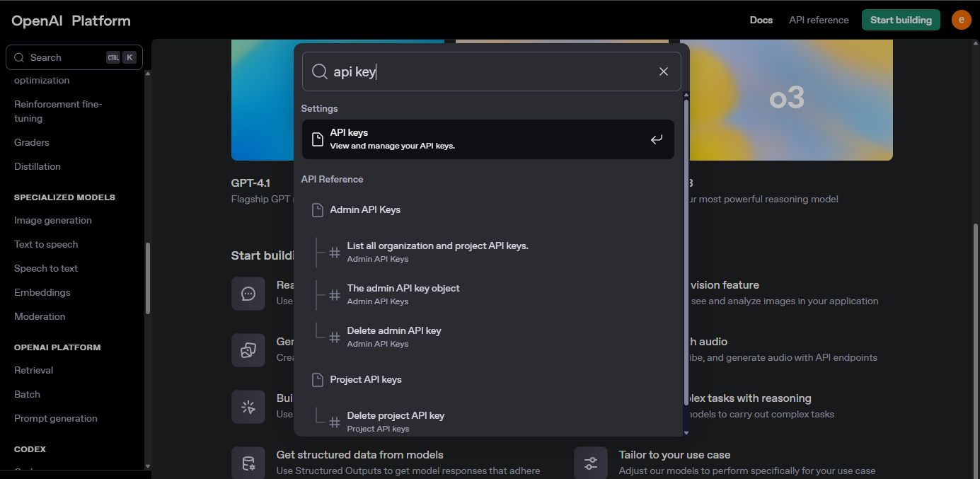Open Embeddings in the sidebar
Viewport: 980px width, 479px height.
[x=42, y=292]
